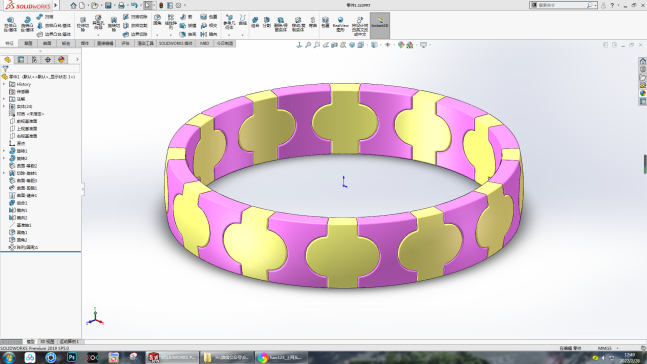Expand the first Revolve feature node
The width and height of the screenshot is (647, 364).
pyautogui.click(x=4, y=151)
